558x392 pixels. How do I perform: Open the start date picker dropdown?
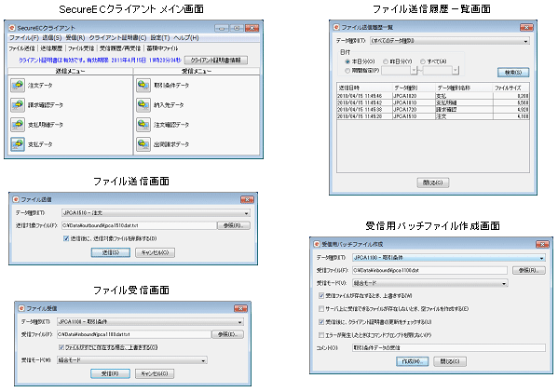pos(414,71)
